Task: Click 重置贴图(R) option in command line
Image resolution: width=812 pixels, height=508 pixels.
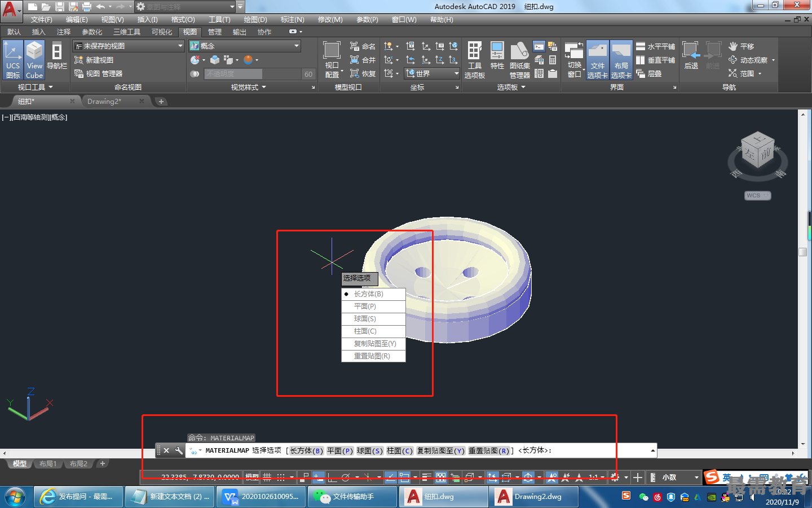Action: coord(489,450)
